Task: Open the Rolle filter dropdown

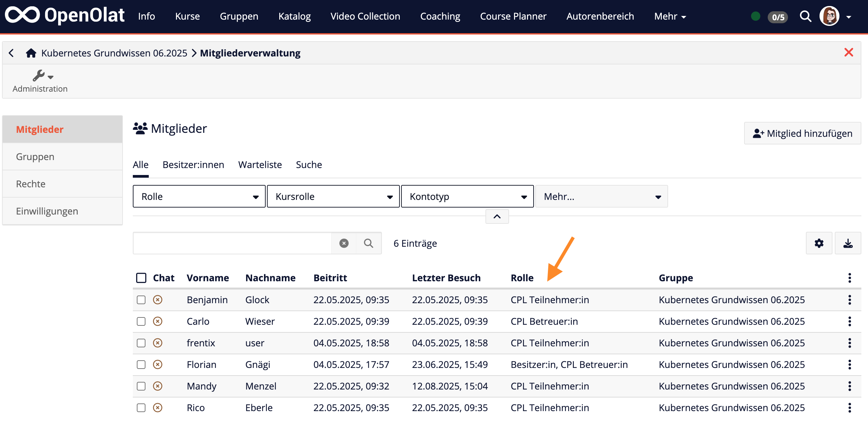Action: click(x=199, y=196)
